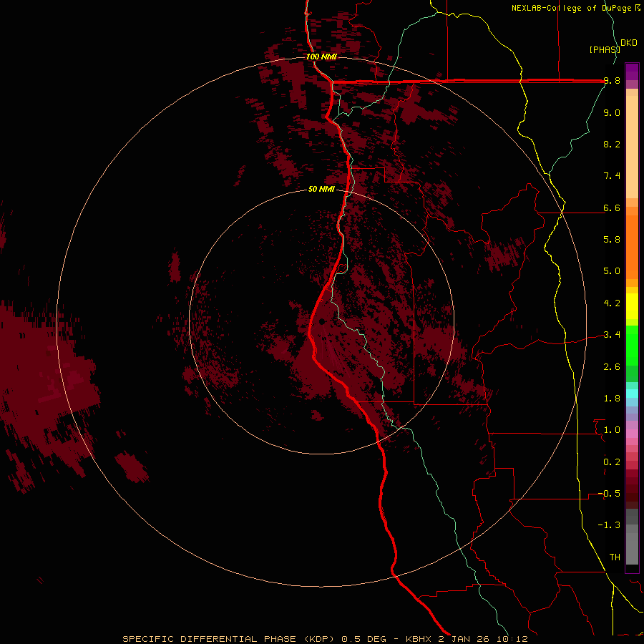This screenshot has height=644, width=644.
Task: Click the [PHAS] label near the colorbar
Action: (x=605, y=49)
